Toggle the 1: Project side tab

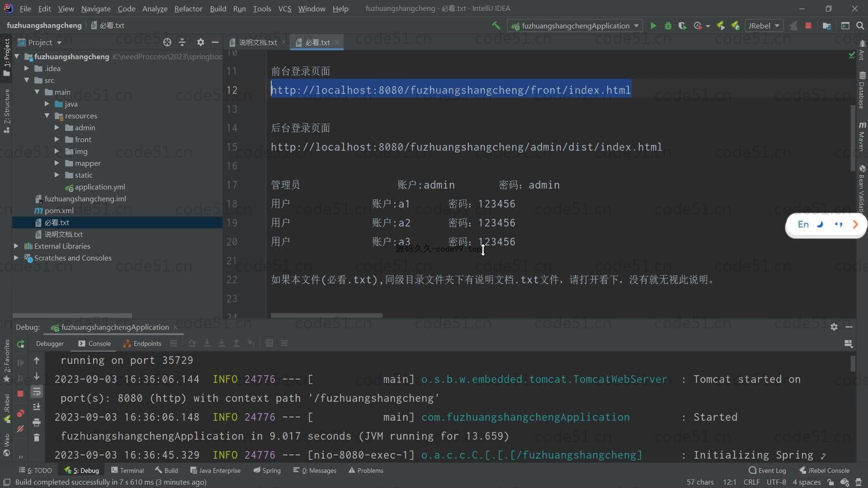coord(7,57)
